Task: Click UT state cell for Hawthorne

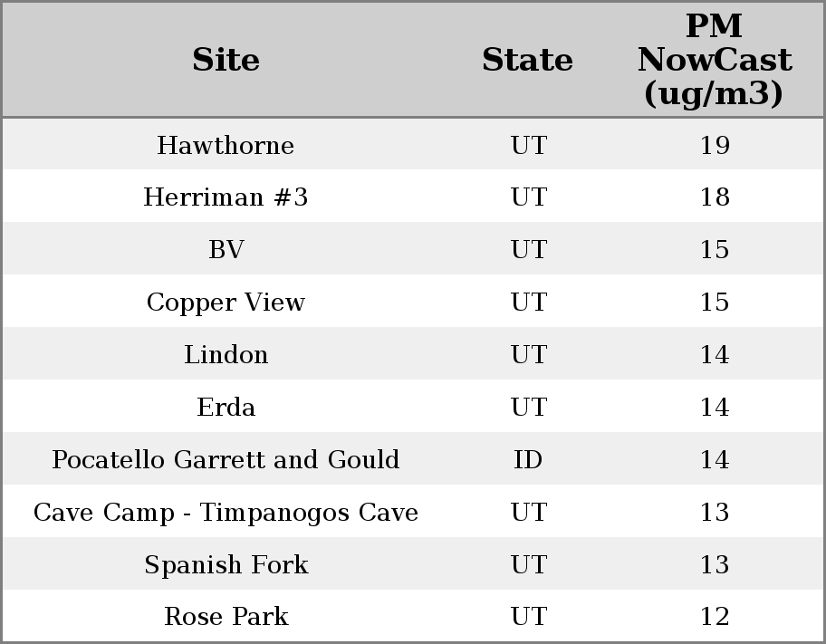Action: click(x=528, y=145)
